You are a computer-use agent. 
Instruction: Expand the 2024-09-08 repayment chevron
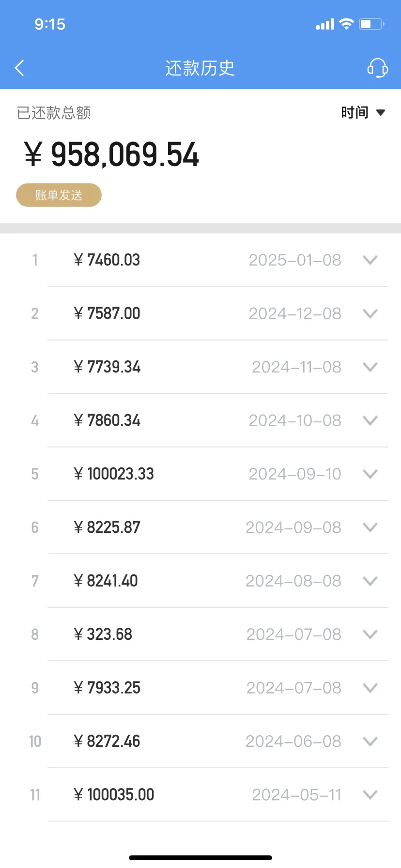[370, 527]
